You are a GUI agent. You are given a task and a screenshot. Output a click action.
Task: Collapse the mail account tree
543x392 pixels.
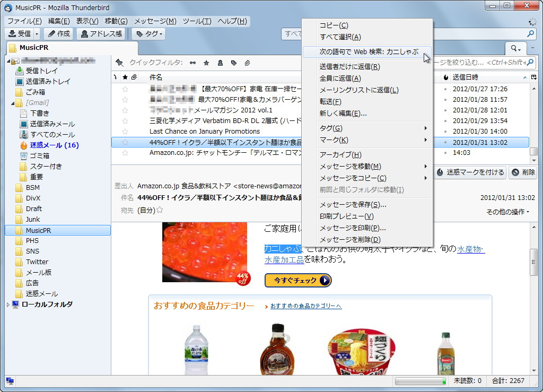[x=8, y=61]
